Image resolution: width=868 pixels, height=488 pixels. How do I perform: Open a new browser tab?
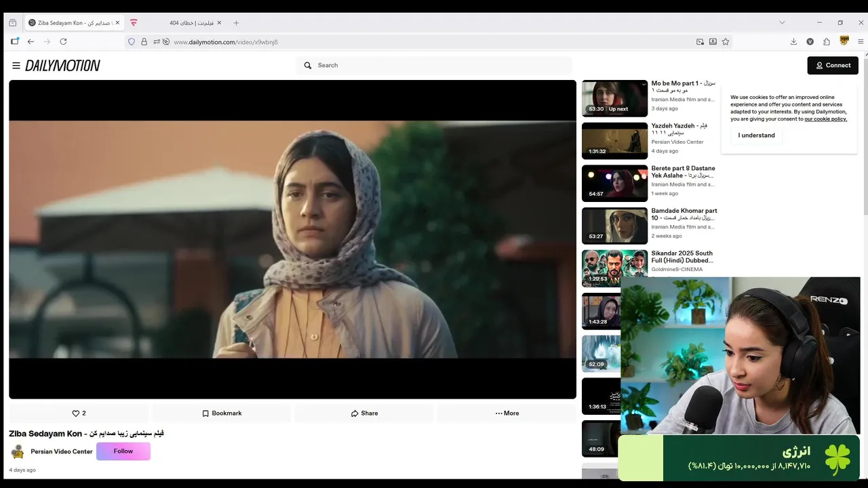(x=236, y=23)
